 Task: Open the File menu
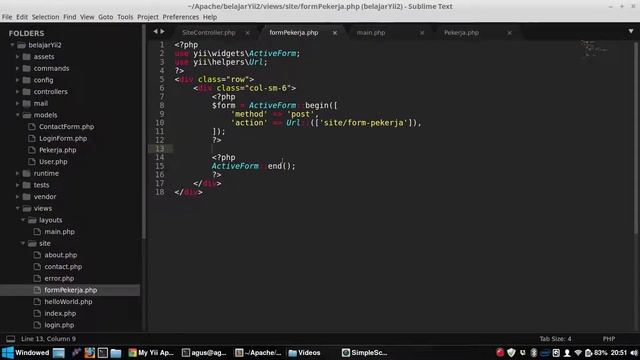tap(7, 17)
